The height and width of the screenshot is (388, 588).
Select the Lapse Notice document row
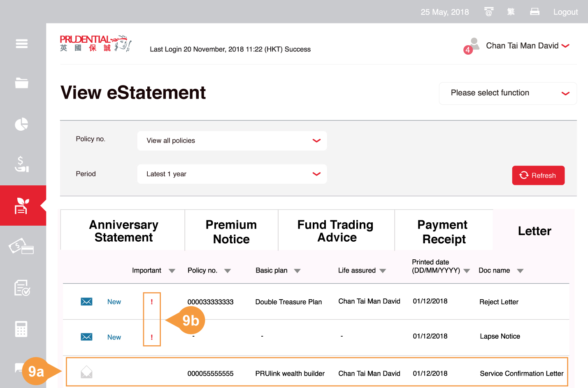pos(500,336)
